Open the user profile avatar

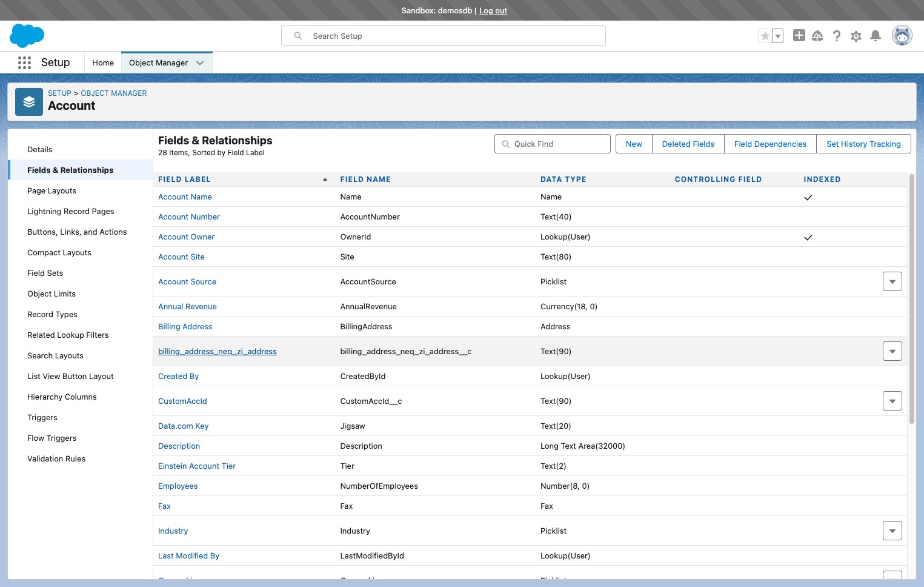point(902,36)
